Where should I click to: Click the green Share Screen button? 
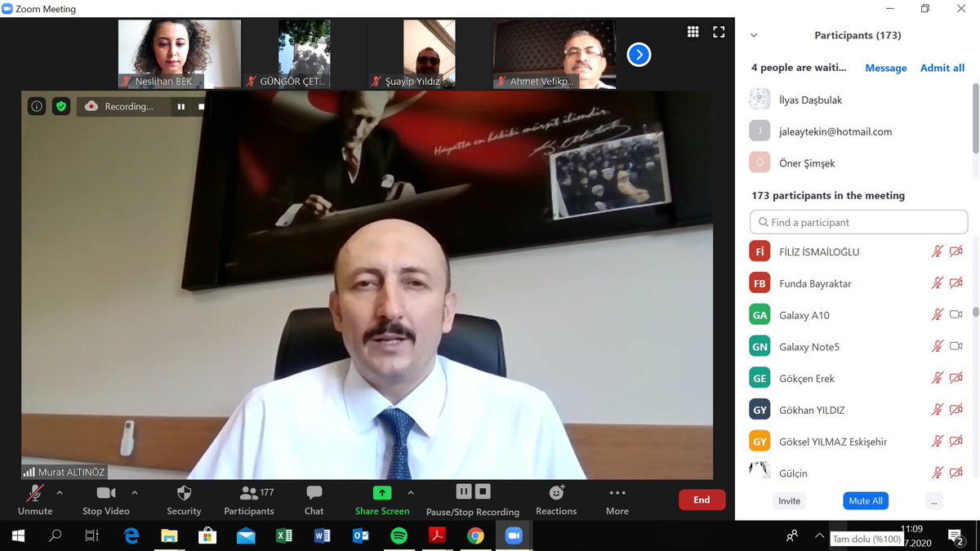(x=382, y=500)
